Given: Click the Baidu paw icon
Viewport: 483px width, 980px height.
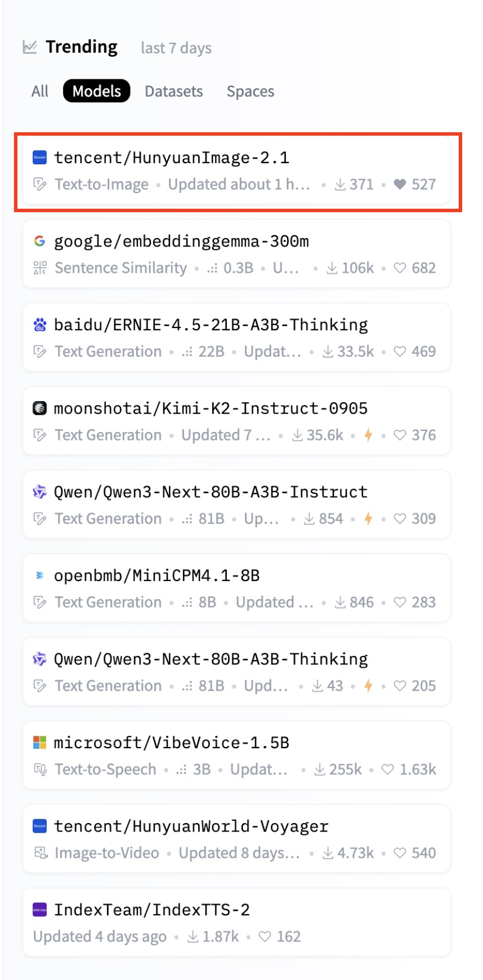Looking at the screenshot, I should 39,325.
